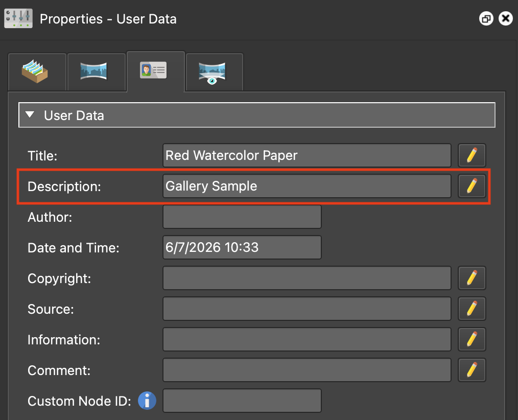Viewport: 518px width, 420px height.
Task: Open the Project Properties tab with the photo box icon
Action: (x=37, y=72)
